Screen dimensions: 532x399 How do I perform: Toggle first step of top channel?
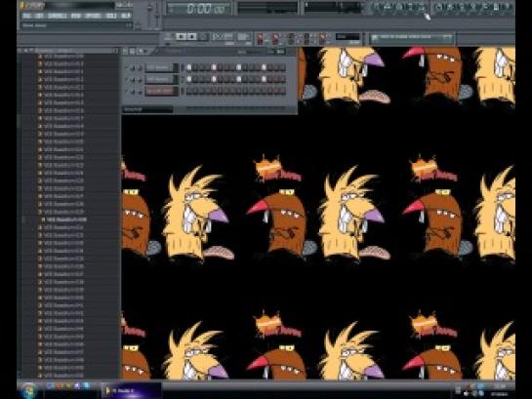[189, 67]
